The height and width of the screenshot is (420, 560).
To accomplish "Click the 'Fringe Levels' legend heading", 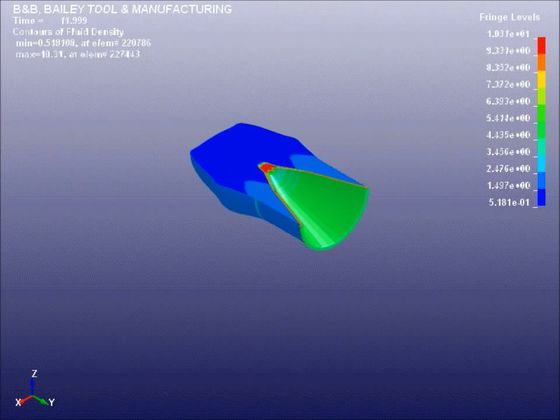I will (x=509, y=17).
